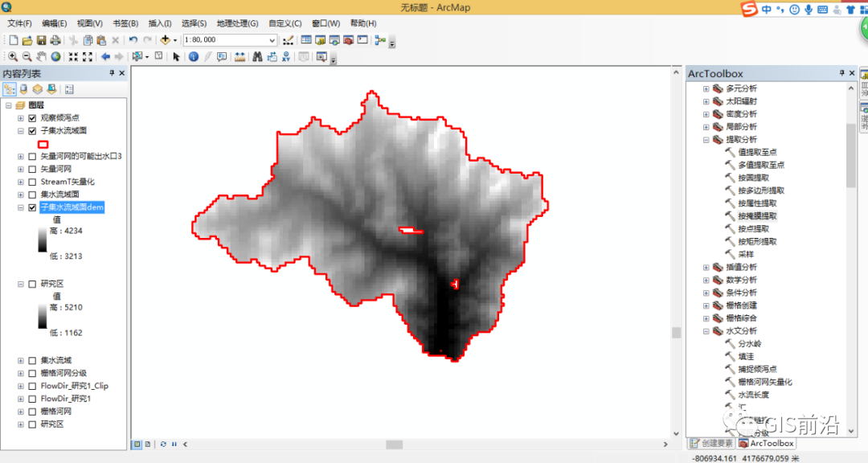This screenshot has height=463, width=868.
Task: Uncheck the 子集水流域面dem layer checkbox
Action: pyautogui.click(x=32, y=207)
